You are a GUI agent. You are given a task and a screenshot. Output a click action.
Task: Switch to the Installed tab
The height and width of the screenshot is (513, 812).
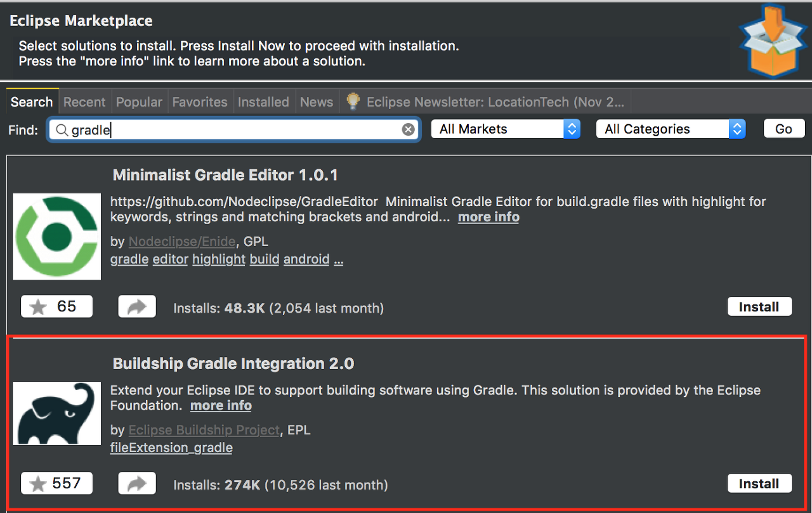[x=263, y=102]
